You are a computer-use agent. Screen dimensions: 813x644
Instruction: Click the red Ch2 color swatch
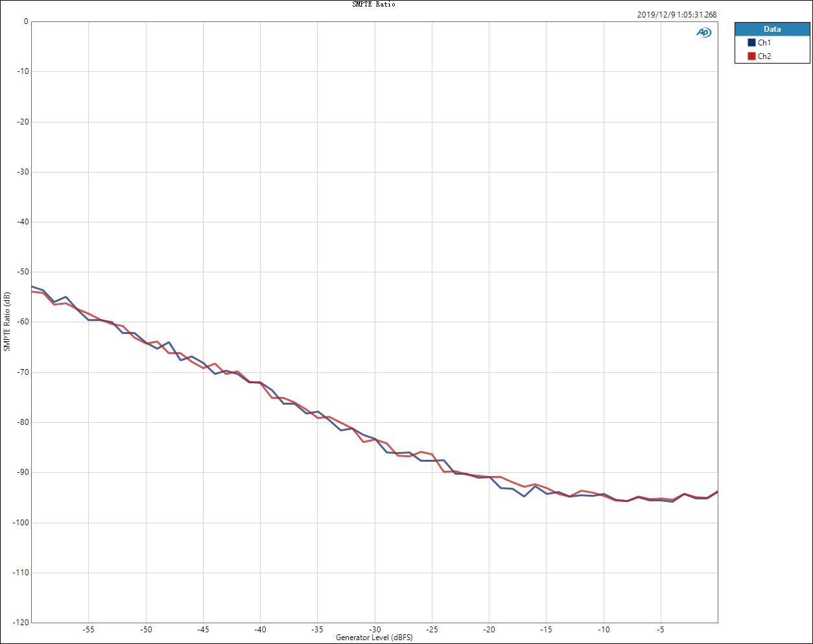[751, 56]
